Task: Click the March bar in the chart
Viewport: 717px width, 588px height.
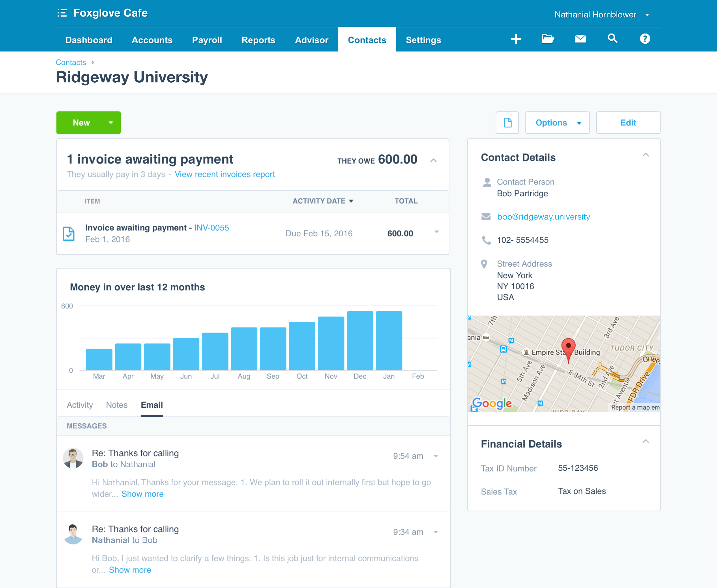Action: [99, 359]
